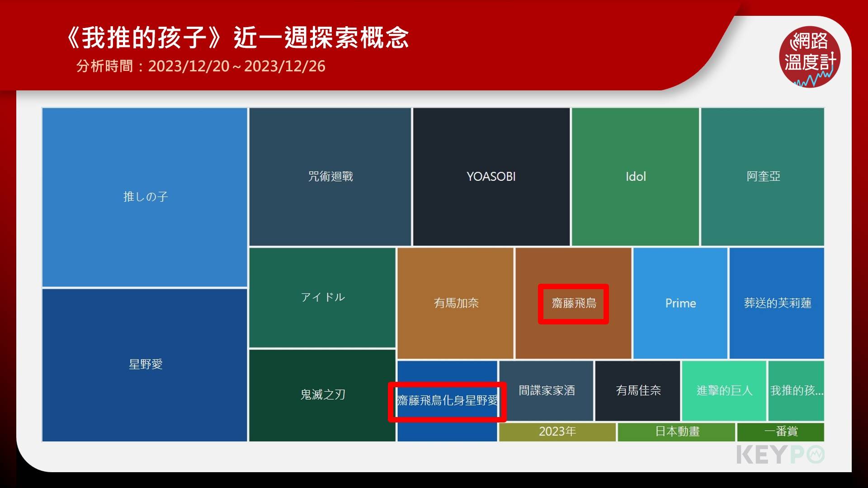Click the 網路溫度計 logo badge
This screenshot has height=488, width=868.
pyautogui.click(x=809, y=57)
